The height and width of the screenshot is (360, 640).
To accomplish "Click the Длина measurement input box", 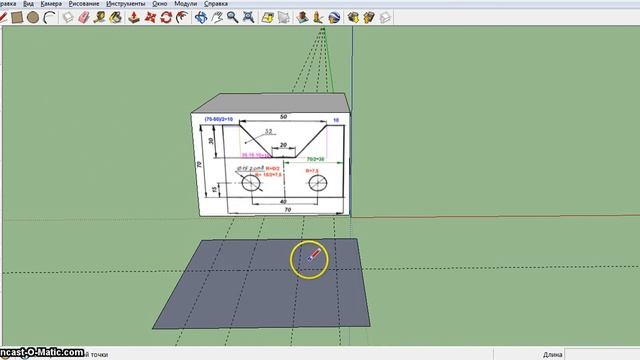I will 602,354.
